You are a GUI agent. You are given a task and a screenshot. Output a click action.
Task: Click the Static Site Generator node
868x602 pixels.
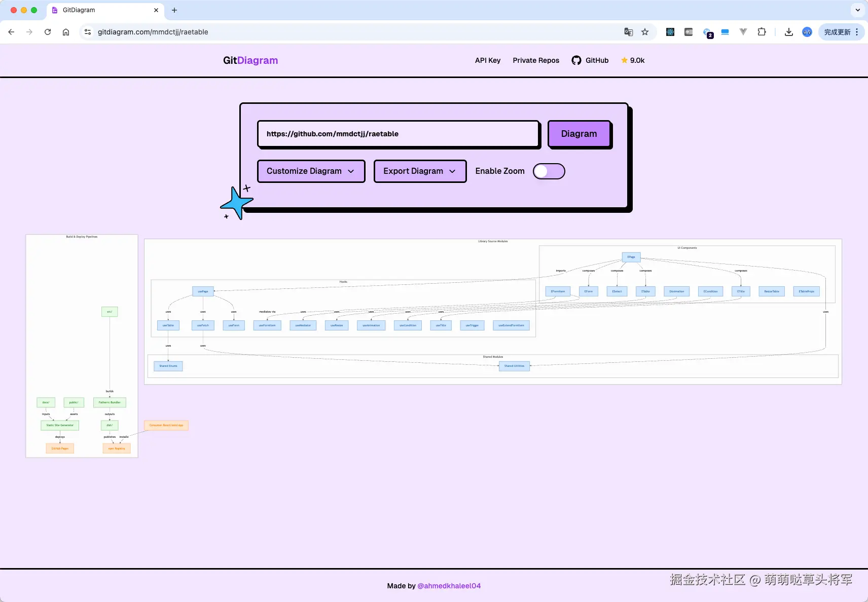[x=60, y=425]
